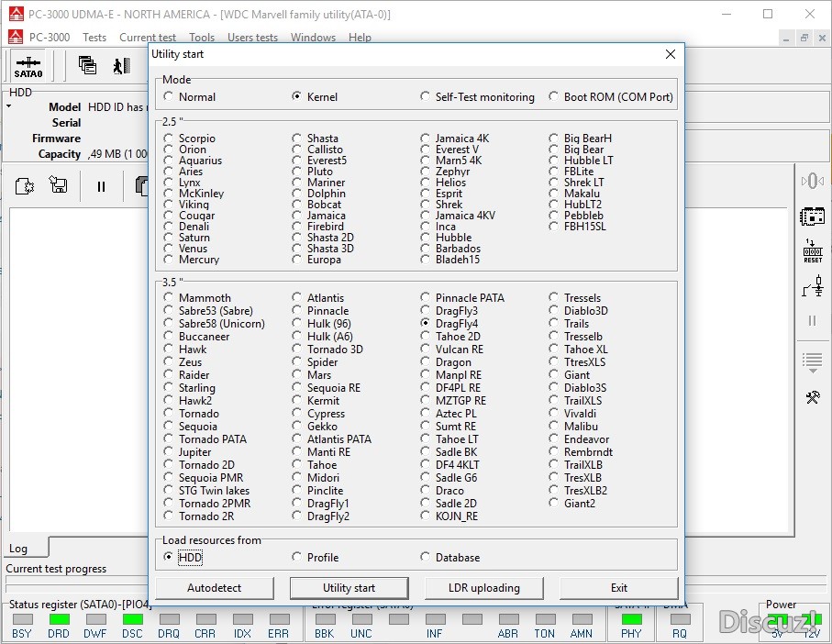The width and height of the screenshot is (832, 644).
Task: Expand the HDD info dropdown arrow
Action: 8,107
